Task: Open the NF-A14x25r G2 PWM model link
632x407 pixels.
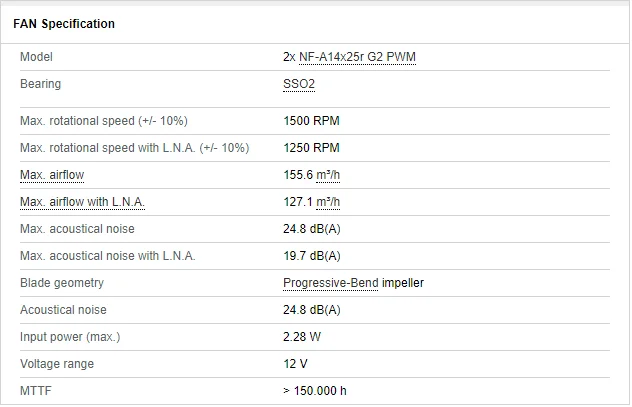Action: pyautogui.click(x=357, y=58)
